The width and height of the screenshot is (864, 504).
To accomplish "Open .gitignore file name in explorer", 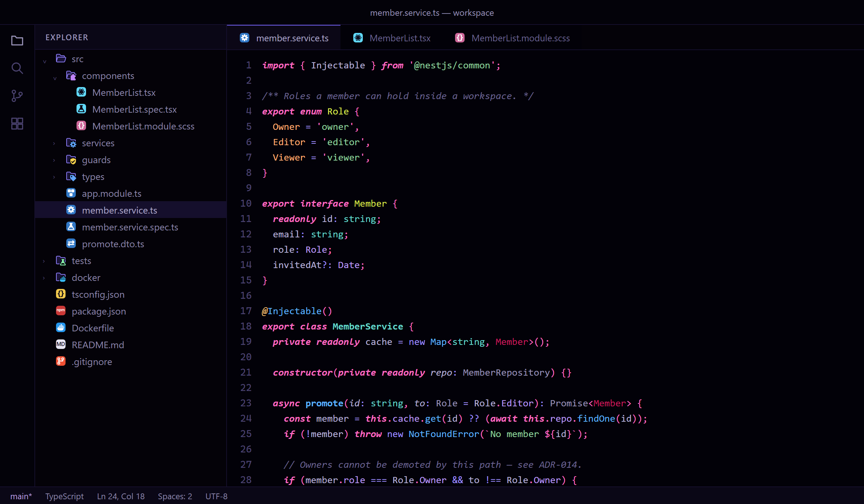I will coord(92,362).
